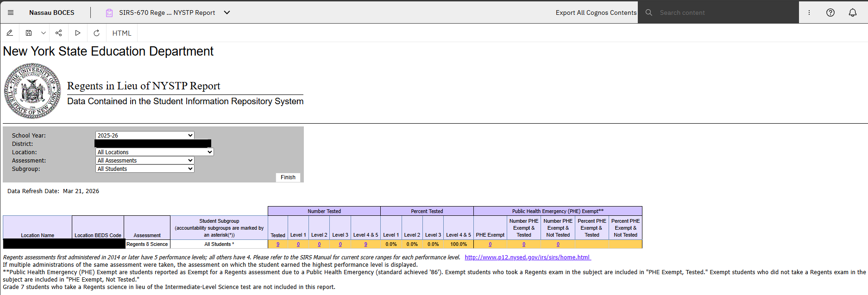
Task: Click the edit pencil icon
Action: point(10,33)
